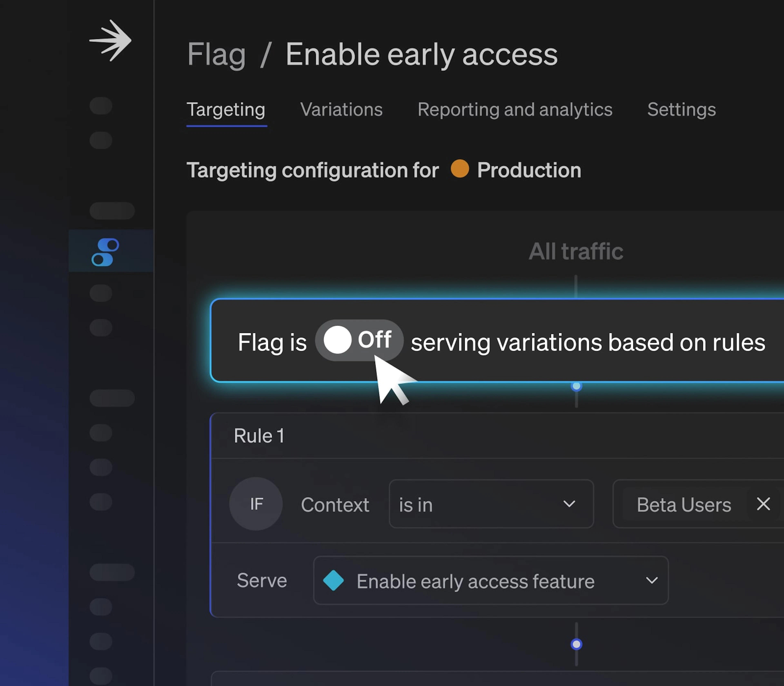Screen dimensions: 784x686
Task: Click the orange Production environment color dot
Action: click(x=460, y=169)
